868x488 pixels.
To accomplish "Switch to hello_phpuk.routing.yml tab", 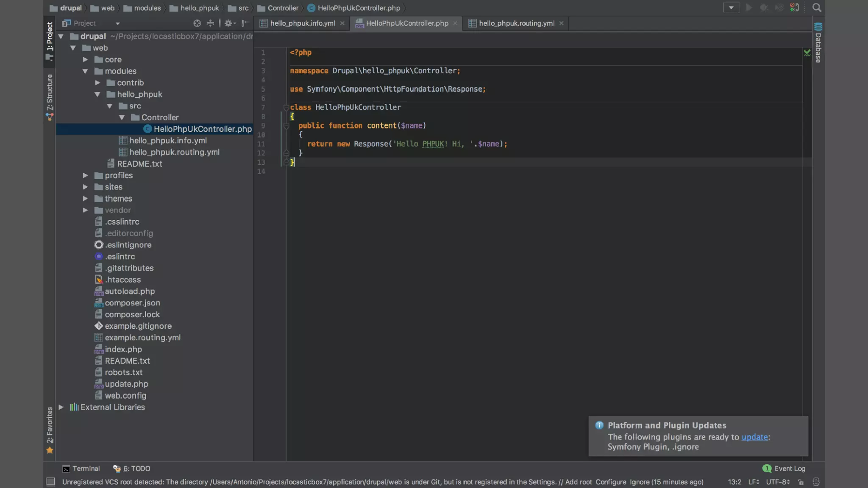I will [516, 23].
